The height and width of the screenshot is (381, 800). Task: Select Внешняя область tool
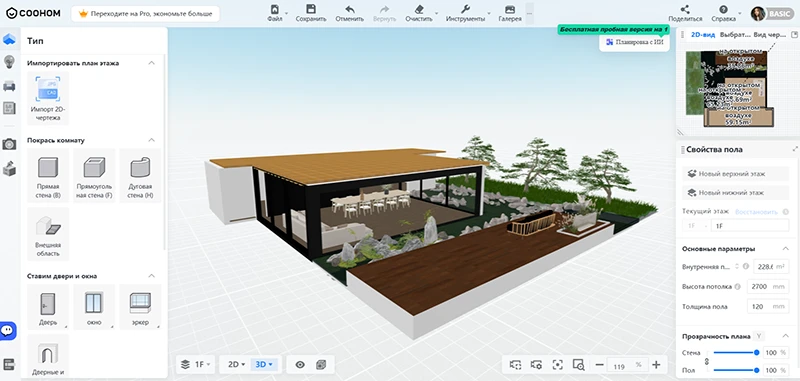[48, 235]
